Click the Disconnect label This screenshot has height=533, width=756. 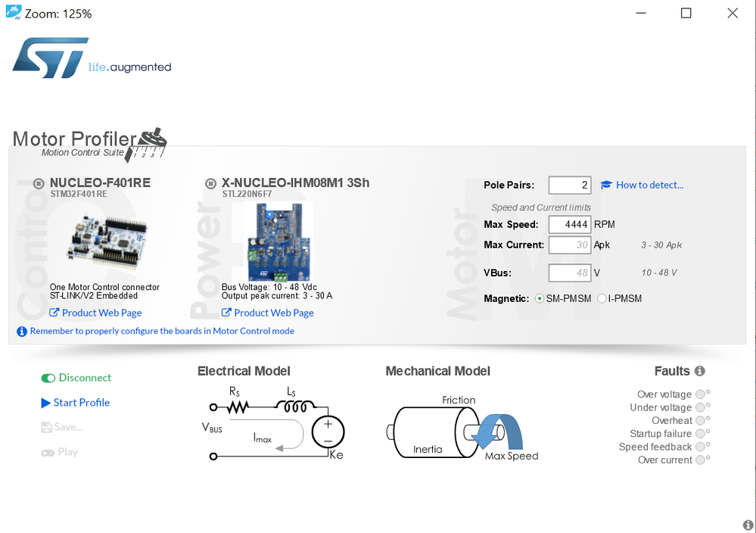[x=85, y=378]
